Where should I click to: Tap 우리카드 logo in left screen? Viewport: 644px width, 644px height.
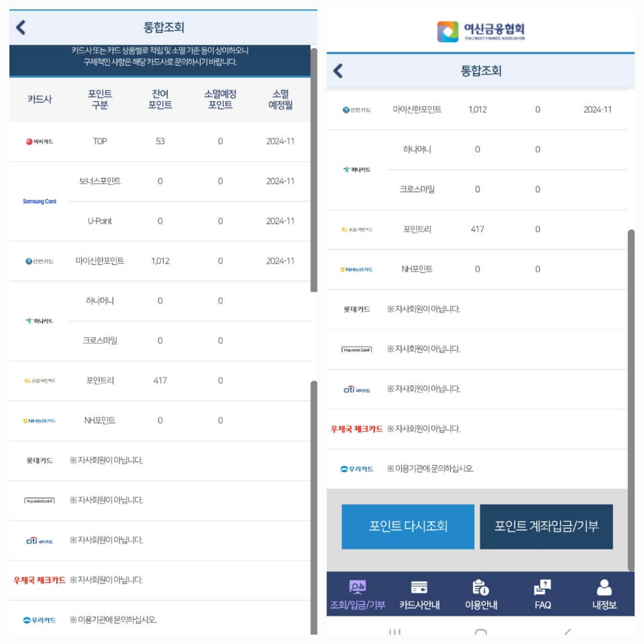pos(40,620)
